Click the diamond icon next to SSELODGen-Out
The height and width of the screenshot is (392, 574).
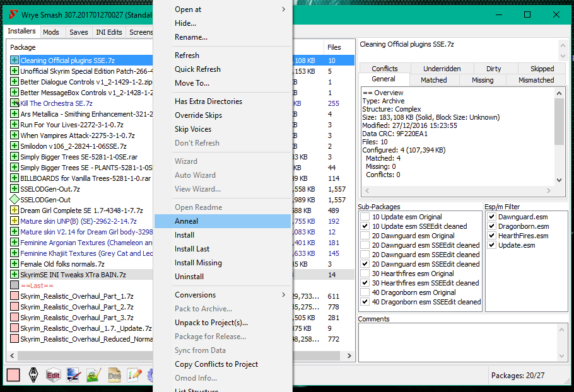(15, 200)
